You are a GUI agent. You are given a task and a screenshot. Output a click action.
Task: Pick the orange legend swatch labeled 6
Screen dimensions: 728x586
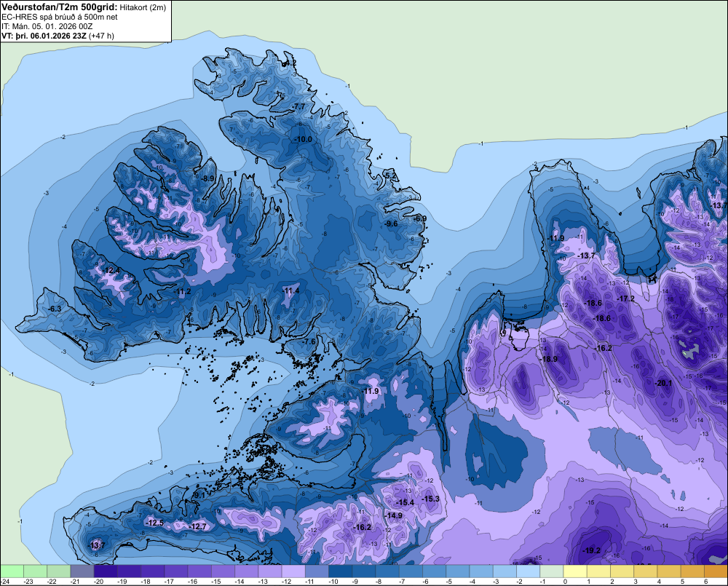(x=716, y=571)
